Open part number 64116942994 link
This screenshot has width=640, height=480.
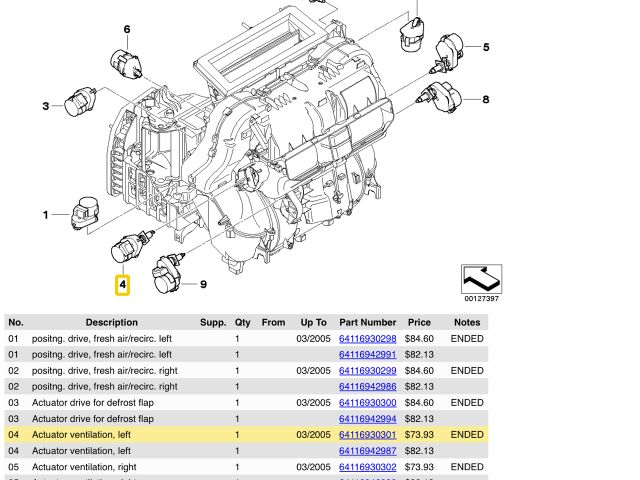tap(367, 419)
